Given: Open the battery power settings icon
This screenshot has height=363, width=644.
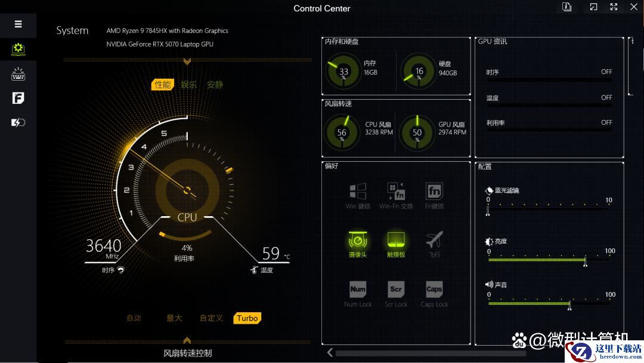Looking at the screenshot, I should [18, 122].
